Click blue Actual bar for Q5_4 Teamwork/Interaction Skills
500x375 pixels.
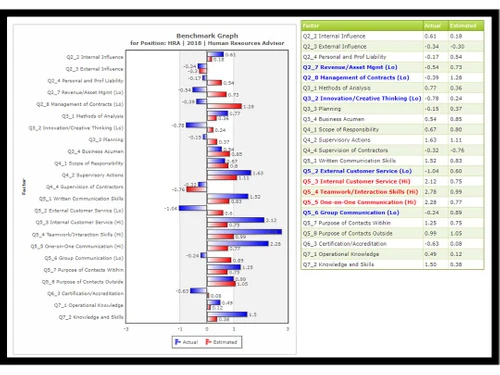tap(244, 232)
